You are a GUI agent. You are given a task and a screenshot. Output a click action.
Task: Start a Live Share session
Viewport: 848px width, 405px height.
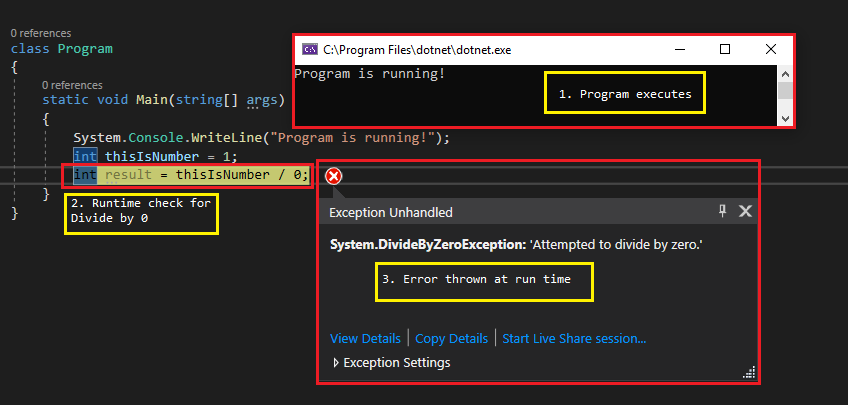[574, 338]
